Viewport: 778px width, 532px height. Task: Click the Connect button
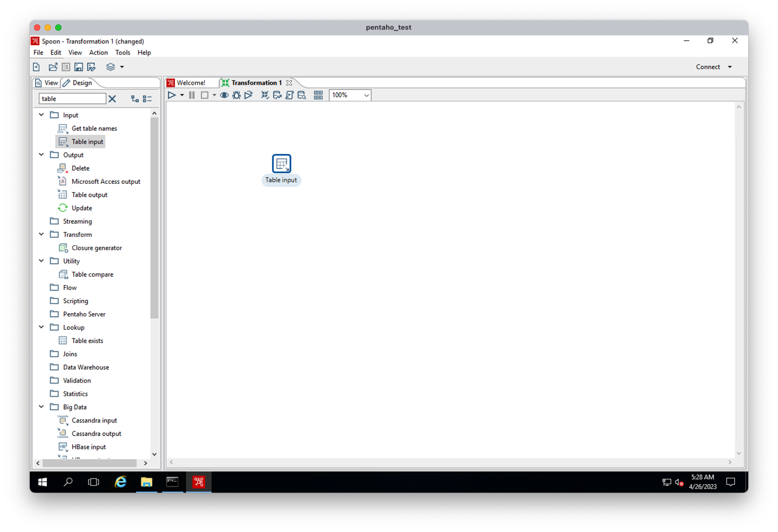pos(708,67)
